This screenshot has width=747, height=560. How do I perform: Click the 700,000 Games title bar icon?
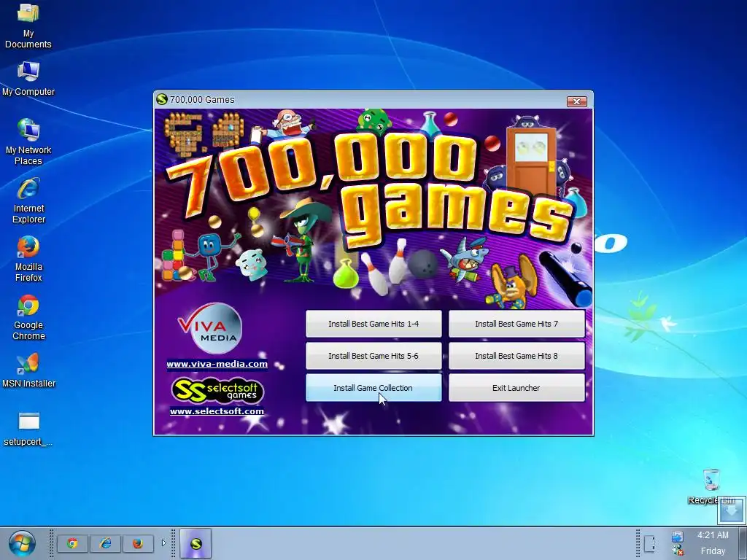(x=162, y=99)
